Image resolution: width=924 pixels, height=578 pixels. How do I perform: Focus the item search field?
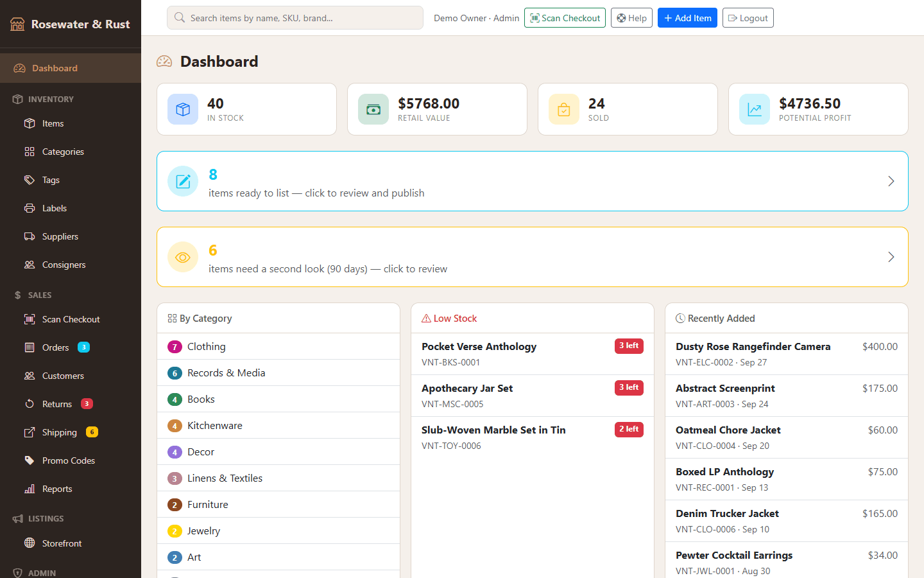[x=295, y=18]
